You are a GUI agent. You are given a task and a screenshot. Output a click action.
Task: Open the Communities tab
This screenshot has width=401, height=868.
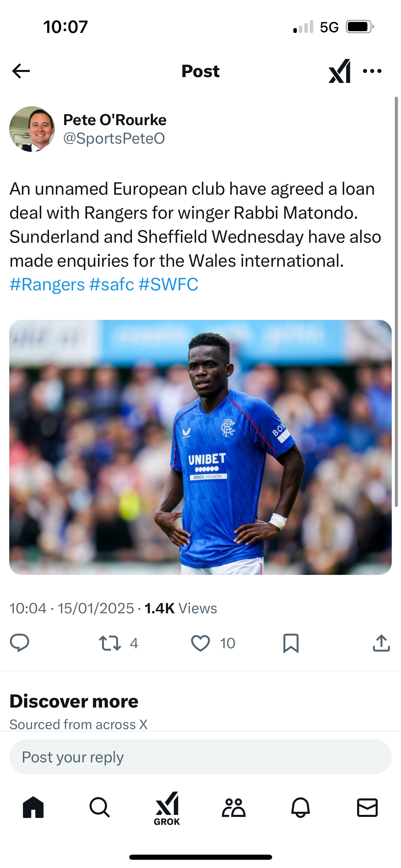234,807
